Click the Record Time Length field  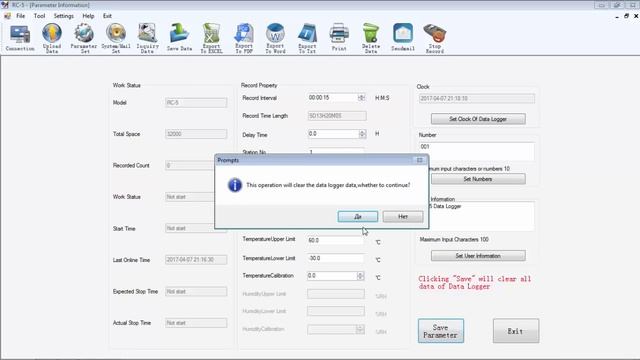[337, 116]
